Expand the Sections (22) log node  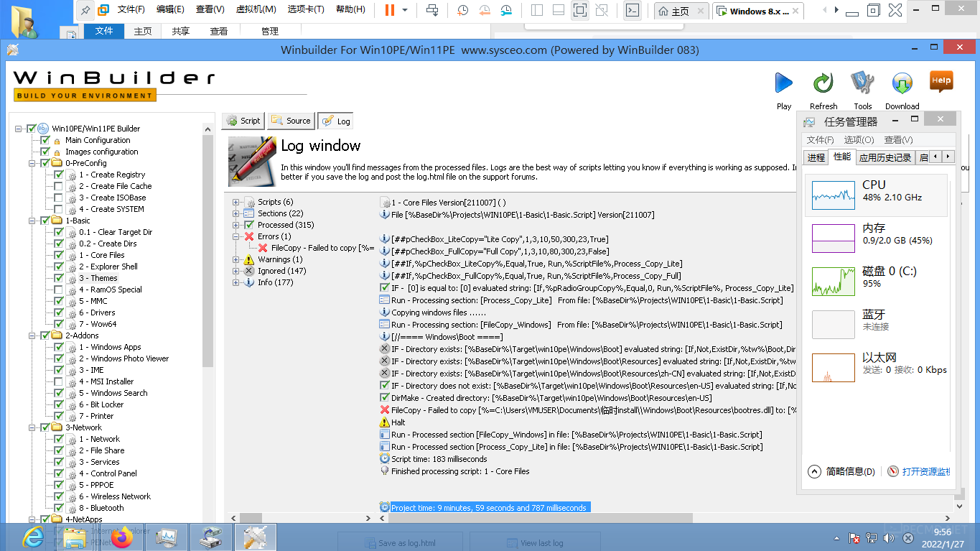(x=235, y=213)
